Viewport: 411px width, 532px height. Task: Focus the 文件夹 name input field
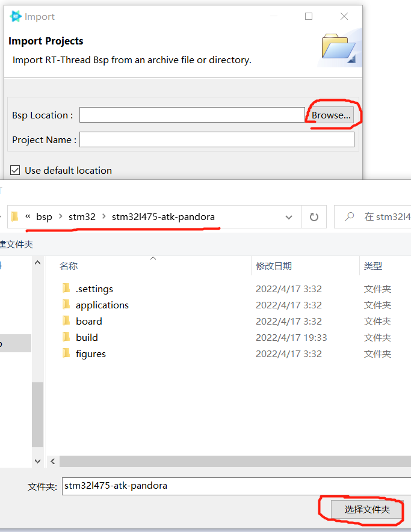pos(236,486)
